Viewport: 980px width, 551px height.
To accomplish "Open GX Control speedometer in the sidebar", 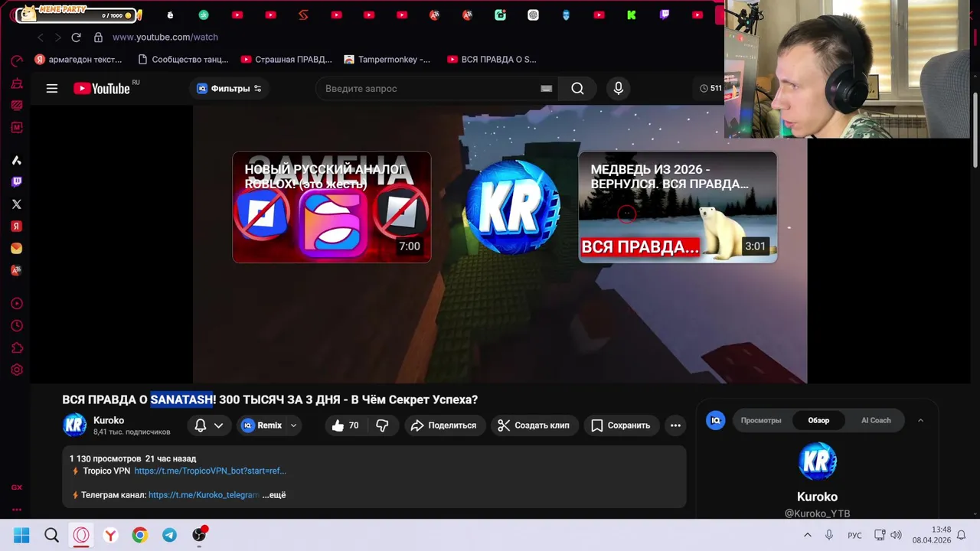I will click(x=16, y=61).
